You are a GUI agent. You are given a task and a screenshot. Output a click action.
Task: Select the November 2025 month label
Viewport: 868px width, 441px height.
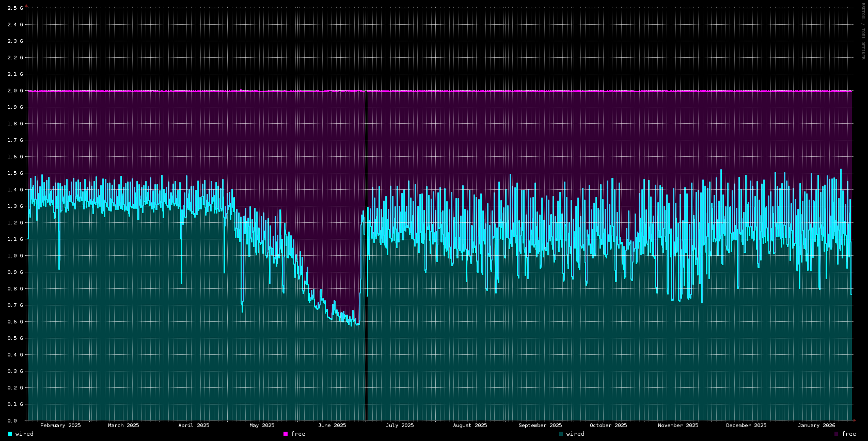tap(678, 426)
